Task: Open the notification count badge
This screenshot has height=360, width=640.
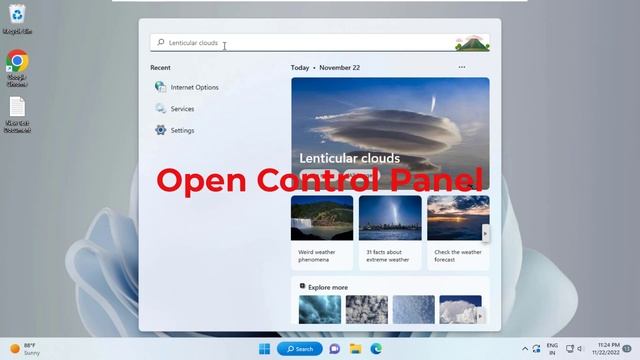Action: click(627, 349)
